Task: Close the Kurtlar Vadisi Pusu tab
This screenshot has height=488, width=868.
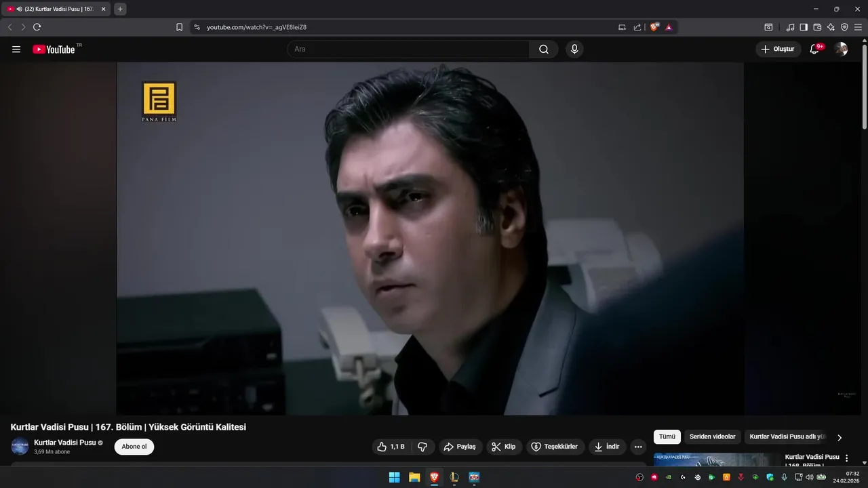Action: (x=103, y=9)
